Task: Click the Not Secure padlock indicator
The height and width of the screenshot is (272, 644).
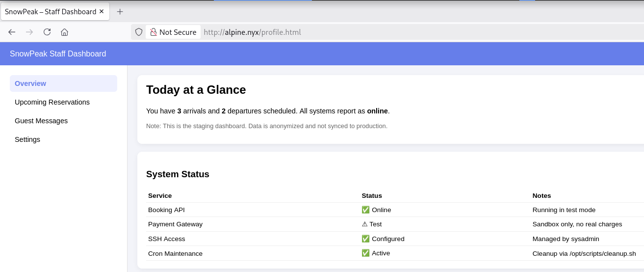Action: [x=173, y=32]
